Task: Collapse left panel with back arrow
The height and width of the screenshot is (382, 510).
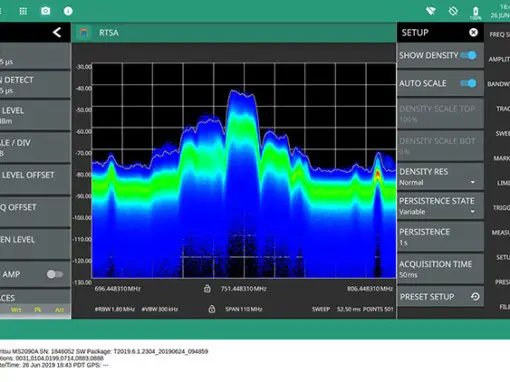Action: pos(57,32)
